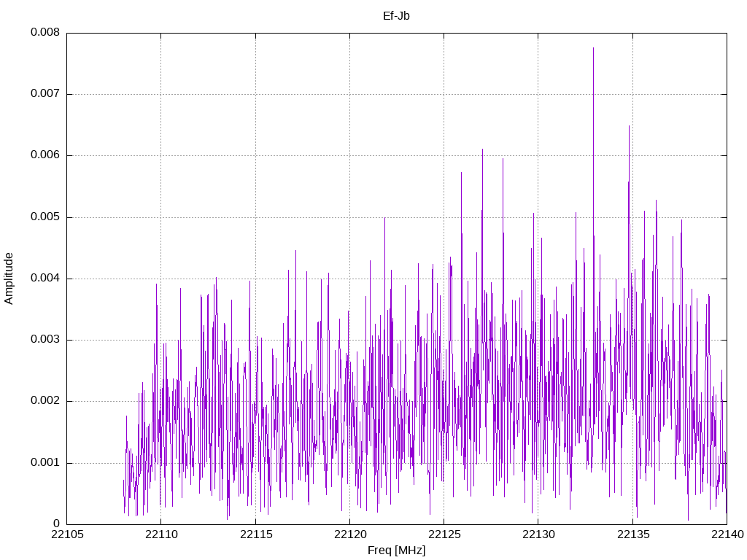Click the y-axis tick label 0.008

(45, 32)
